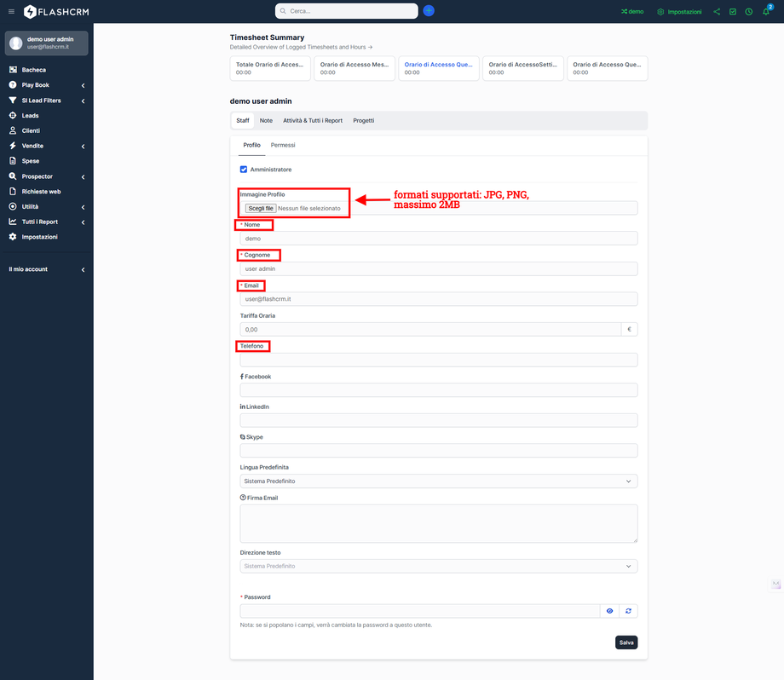
Task: Expand the Tutti i Report sidebar menu
Action: [x=47, y=222]
